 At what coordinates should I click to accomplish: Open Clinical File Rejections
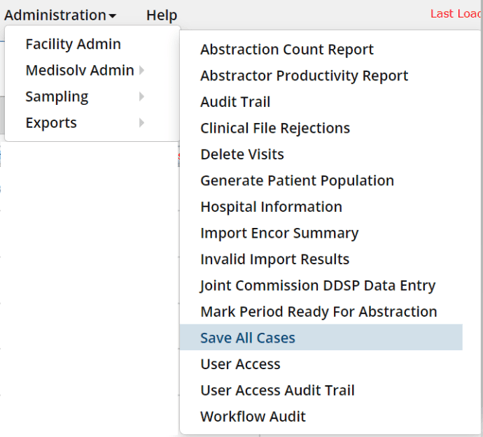(x=275, y=128)
